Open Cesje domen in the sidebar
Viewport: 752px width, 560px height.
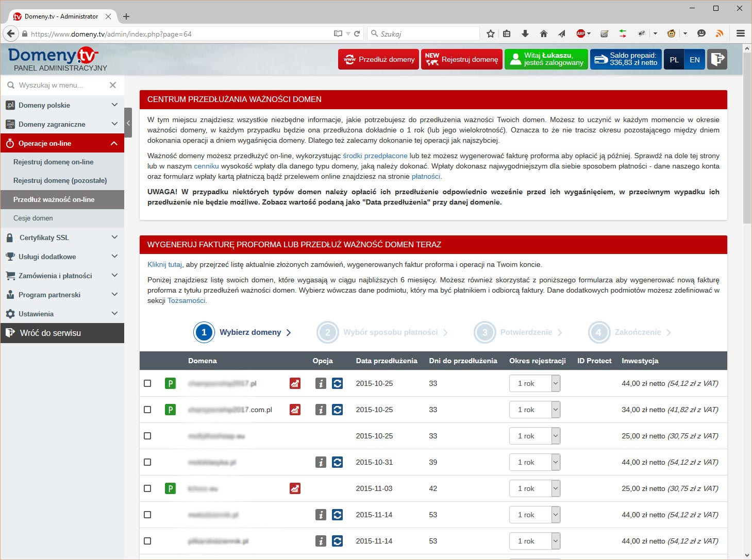click(33, 218)
